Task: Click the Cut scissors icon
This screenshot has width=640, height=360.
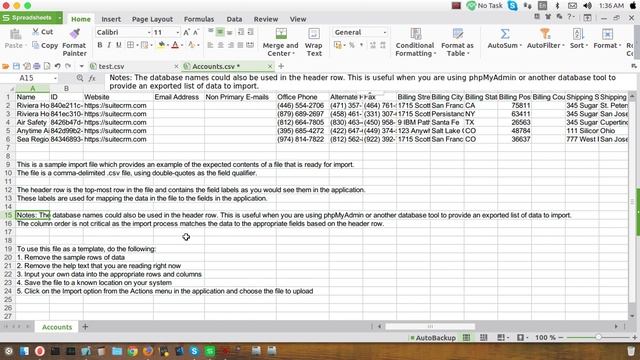Action: pyautogui.click(x=36, y=32)
